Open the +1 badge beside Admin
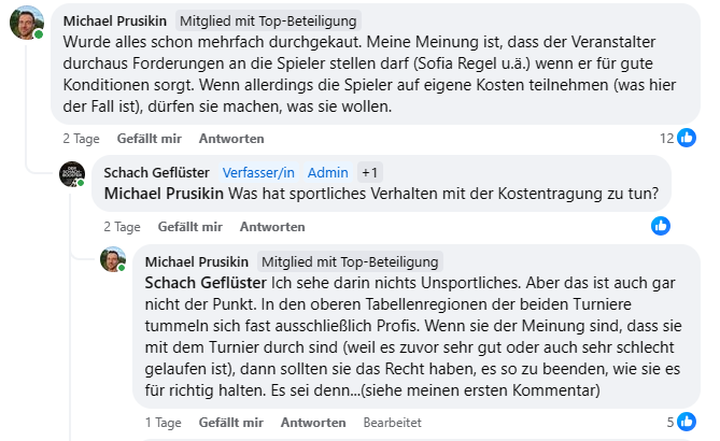Image resolution: width=720 pixels, height=441 pixels. click(x=370, y=173)
